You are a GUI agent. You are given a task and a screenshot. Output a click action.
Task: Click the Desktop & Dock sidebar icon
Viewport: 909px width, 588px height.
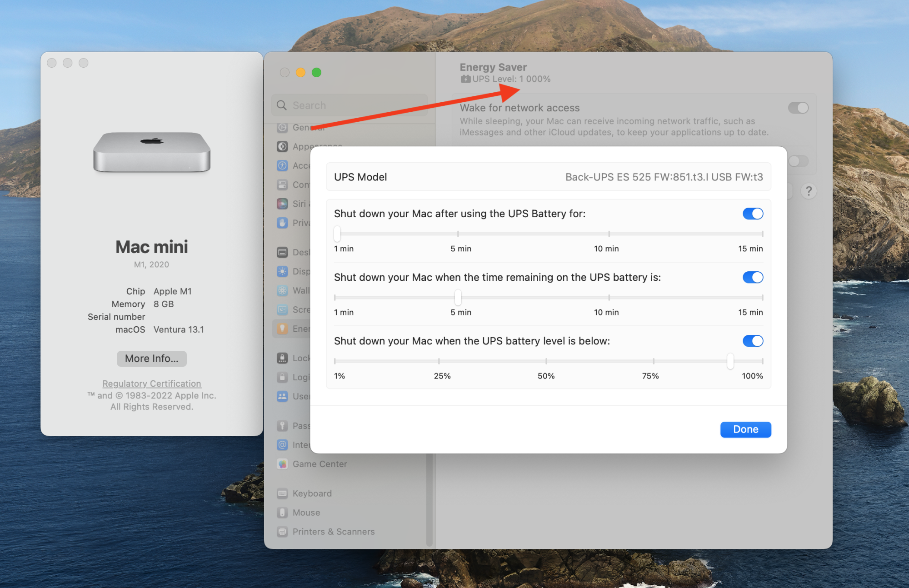click(x=282, y=252)
